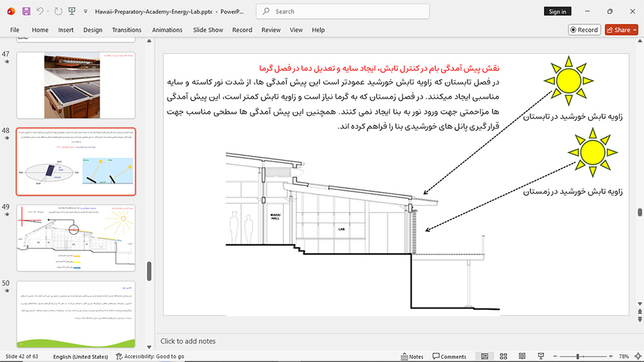
Task: Switch to Normal view
Action: [x=485, y=356]
